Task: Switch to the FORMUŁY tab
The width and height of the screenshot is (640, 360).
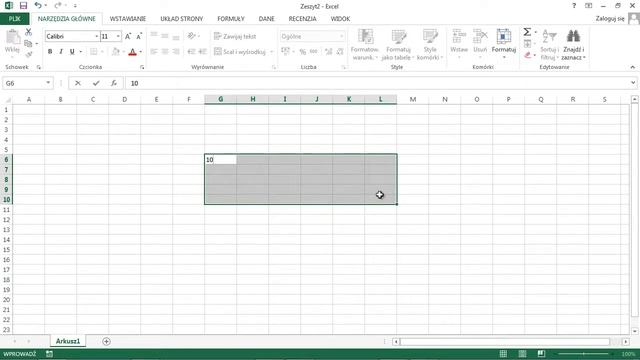Action: click(231, 19)
